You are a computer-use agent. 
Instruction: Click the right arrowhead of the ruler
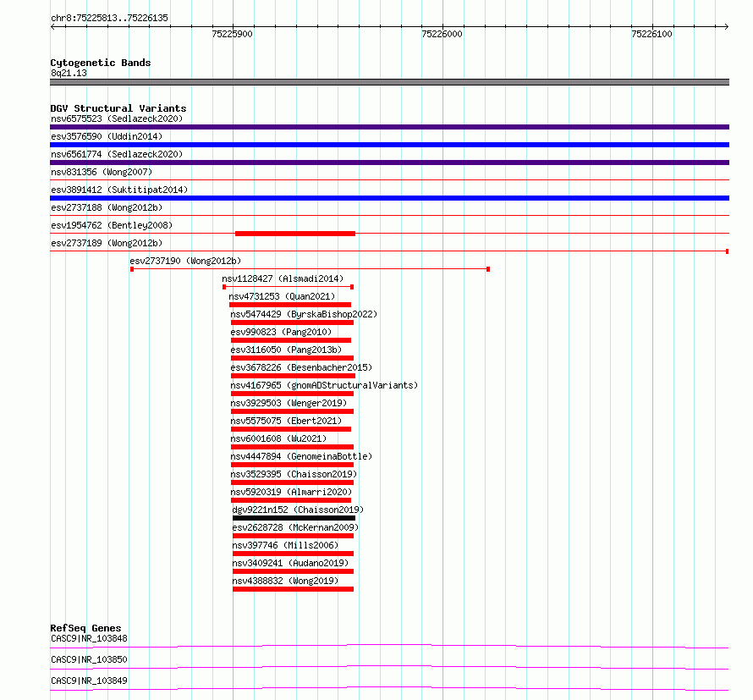pyautogui.click(x=727, y=27)
